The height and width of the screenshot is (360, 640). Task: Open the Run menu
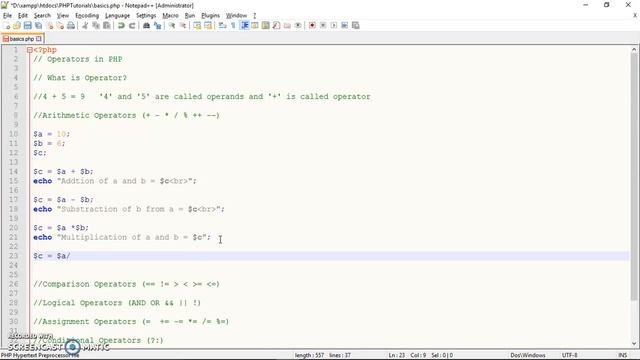coord(190,16)
